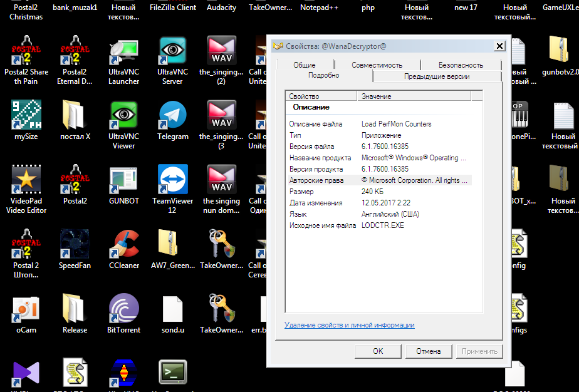
Task: Sort by the Свойство column header
Action: coord(321,96)
